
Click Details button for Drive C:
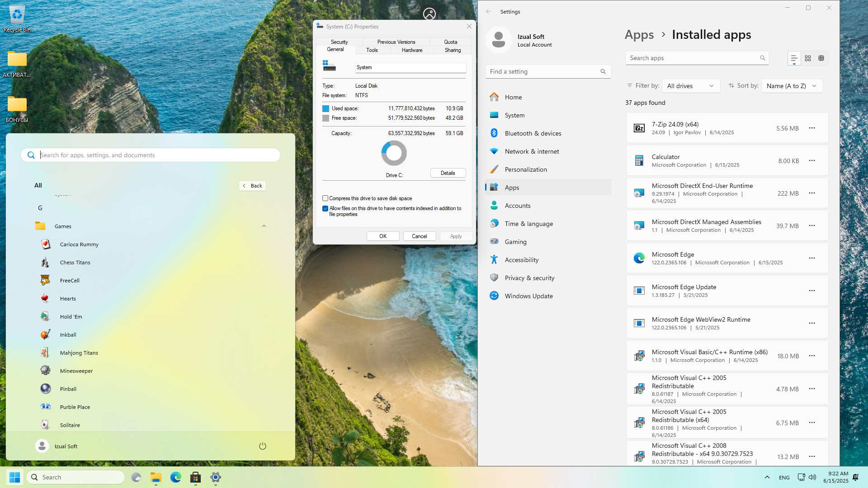448,173
